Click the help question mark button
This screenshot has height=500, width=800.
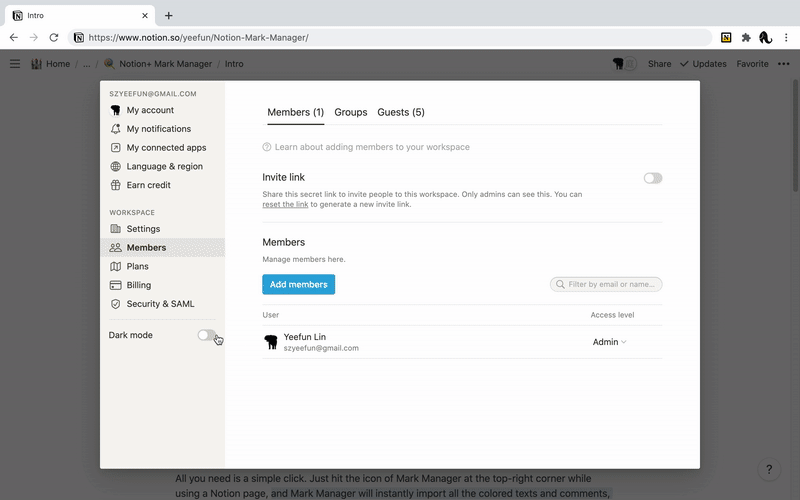(x=769, y=469)
